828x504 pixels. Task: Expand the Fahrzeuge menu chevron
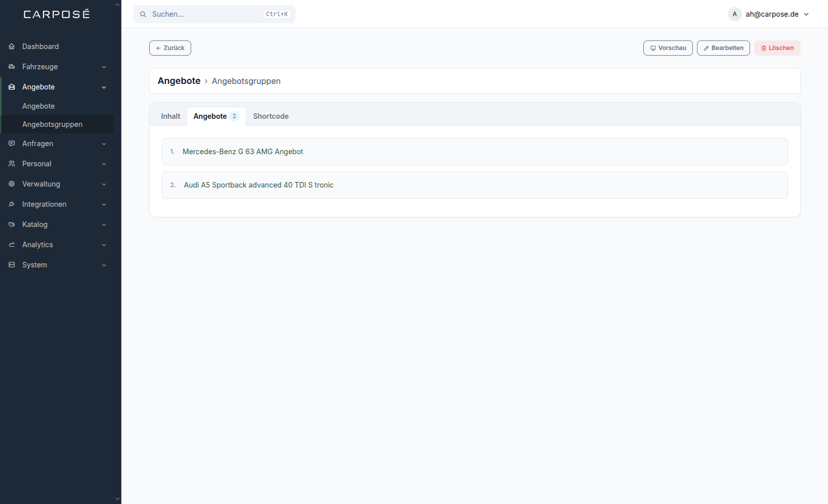(104, 67)
